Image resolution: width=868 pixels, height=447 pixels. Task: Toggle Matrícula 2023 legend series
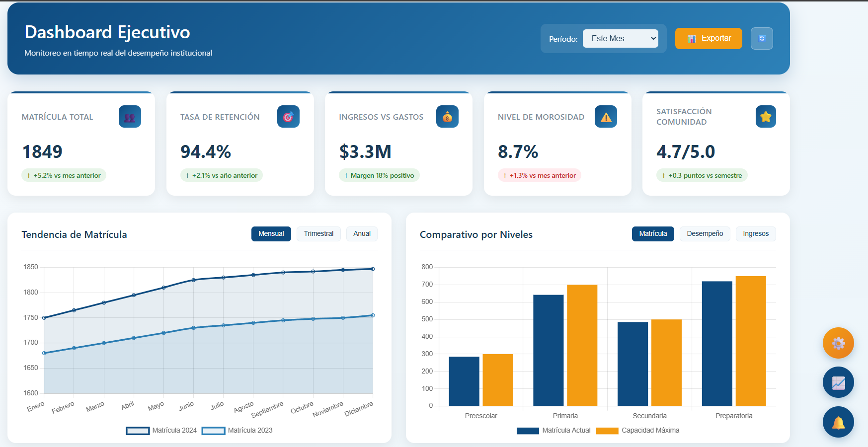click(237, 431)
